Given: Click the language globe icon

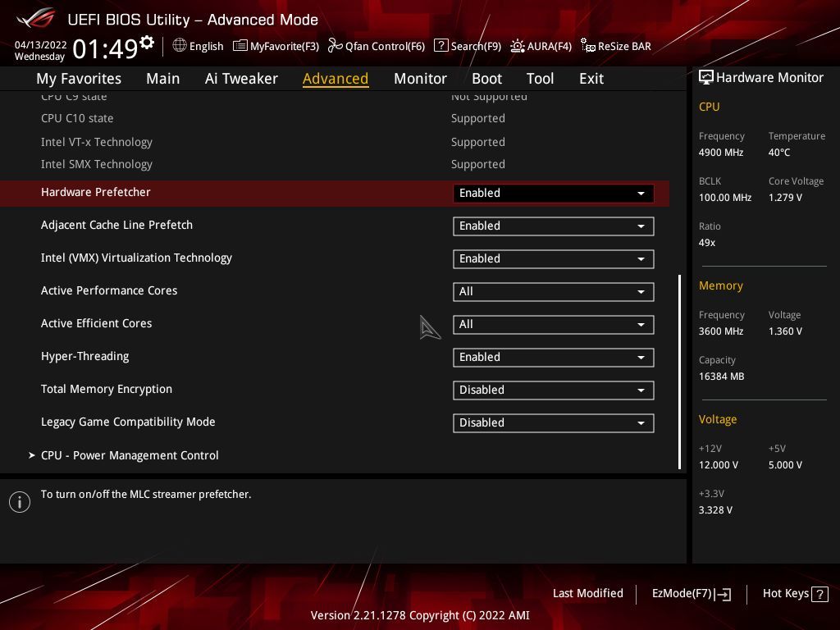Looking at the screenshot, I should [x=180, y=46].
